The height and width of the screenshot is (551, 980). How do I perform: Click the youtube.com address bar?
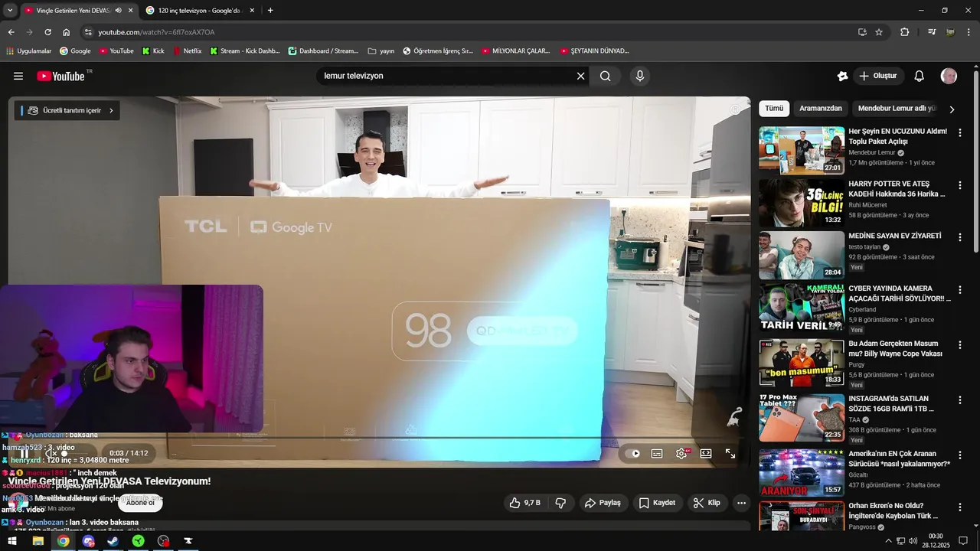click(467, 32)
